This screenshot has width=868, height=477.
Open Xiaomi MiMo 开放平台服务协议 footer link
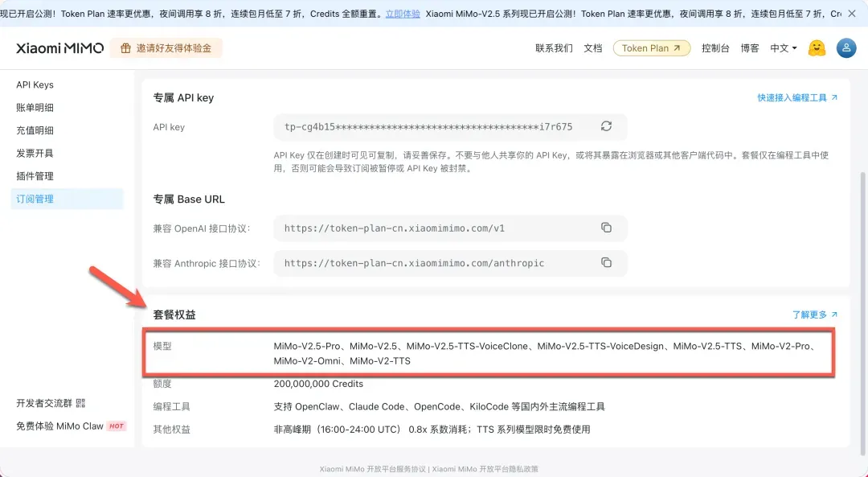(x=372, y=469)
